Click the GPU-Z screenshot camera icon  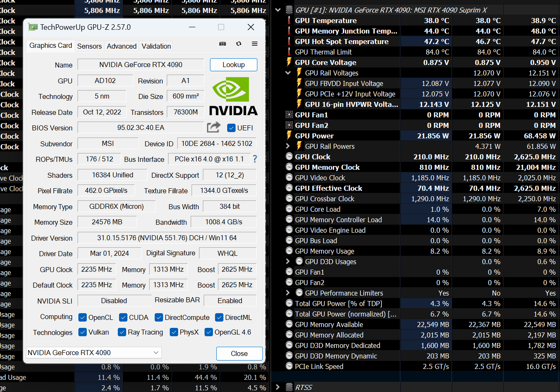(x=223, y=44)
